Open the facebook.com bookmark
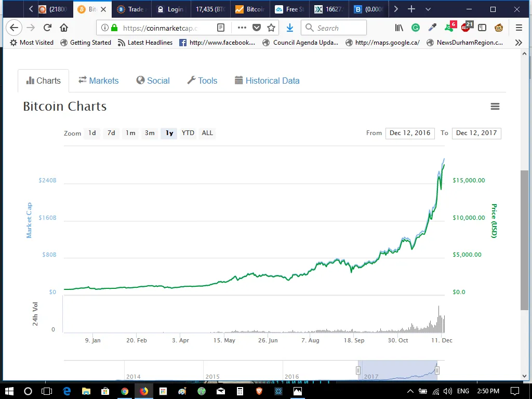Screen dimensions: 532x399 [x=217, y=43]
